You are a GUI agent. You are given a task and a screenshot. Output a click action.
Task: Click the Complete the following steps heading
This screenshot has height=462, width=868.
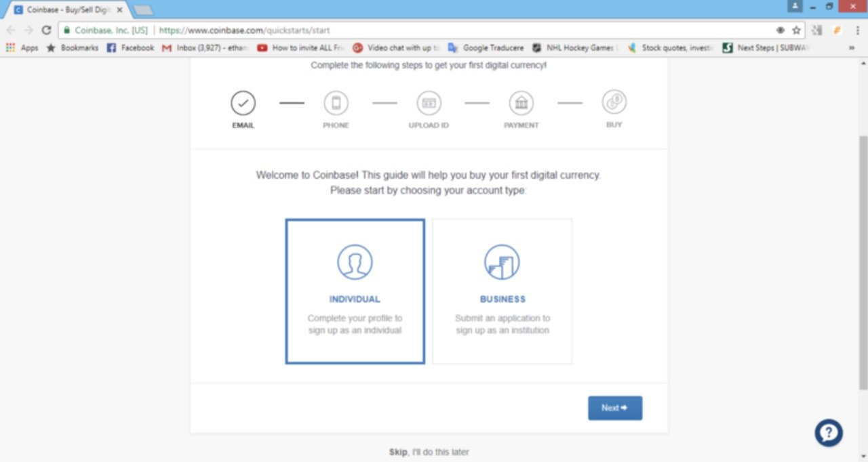(429, 66)
